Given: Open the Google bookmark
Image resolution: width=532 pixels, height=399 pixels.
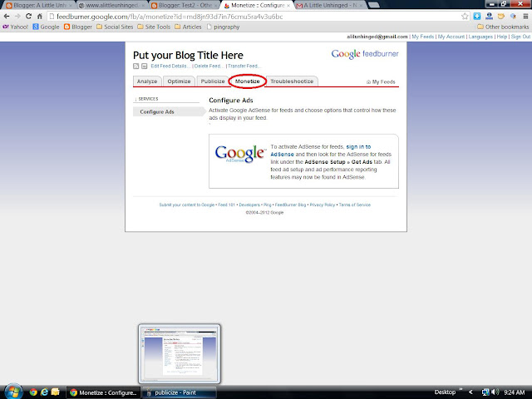Looking at the screenshot, I should click(x=46, y=27).
